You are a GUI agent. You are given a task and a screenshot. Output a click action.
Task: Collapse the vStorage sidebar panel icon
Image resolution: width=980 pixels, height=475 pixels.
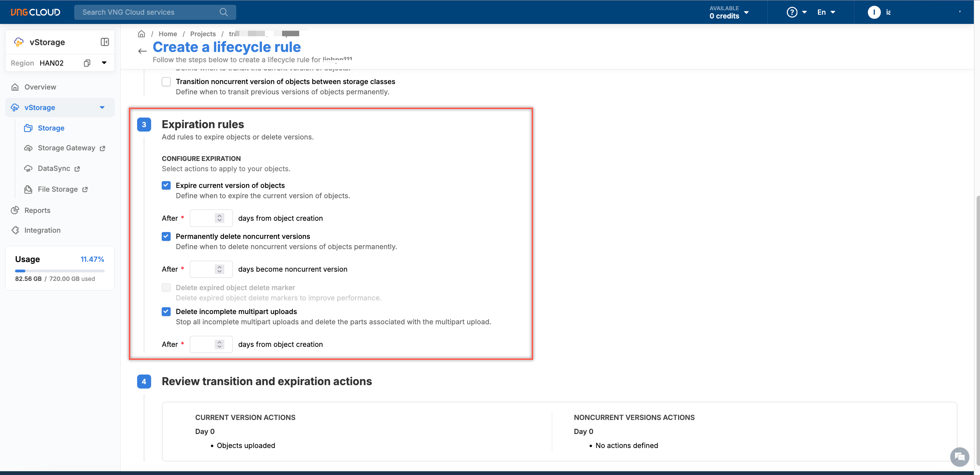105,42
